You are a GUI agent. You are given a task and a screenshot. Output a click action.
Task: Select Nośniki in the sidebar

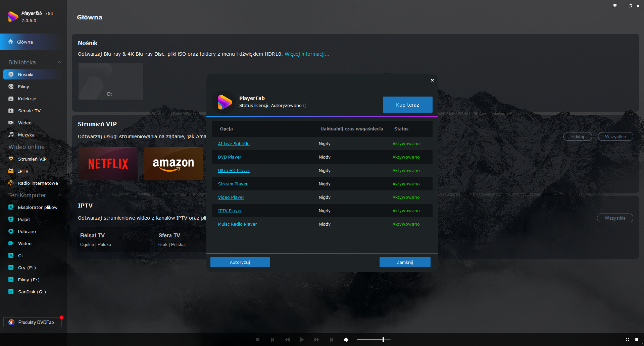pos(33,74)
